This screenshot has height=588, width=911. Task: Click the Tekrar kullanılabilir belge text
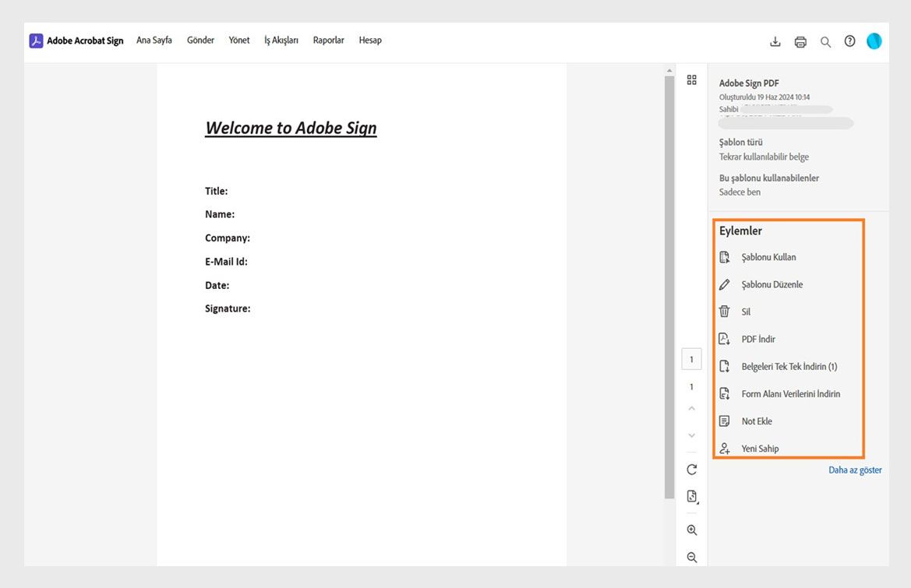click(764, 157)
